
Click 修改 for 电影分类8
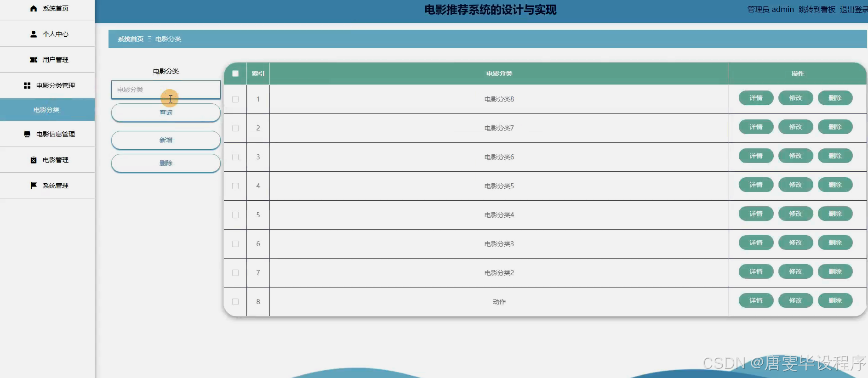(x=795, y=98)
